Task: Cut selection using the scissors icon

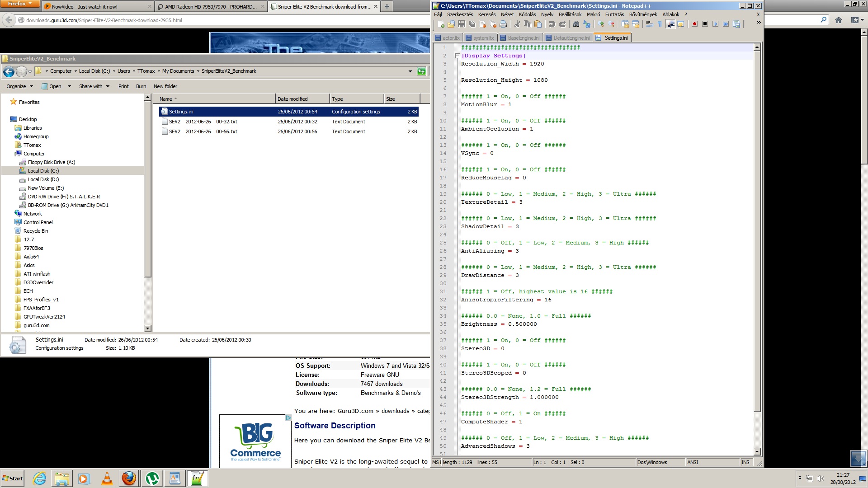Action: coord(517,24)
